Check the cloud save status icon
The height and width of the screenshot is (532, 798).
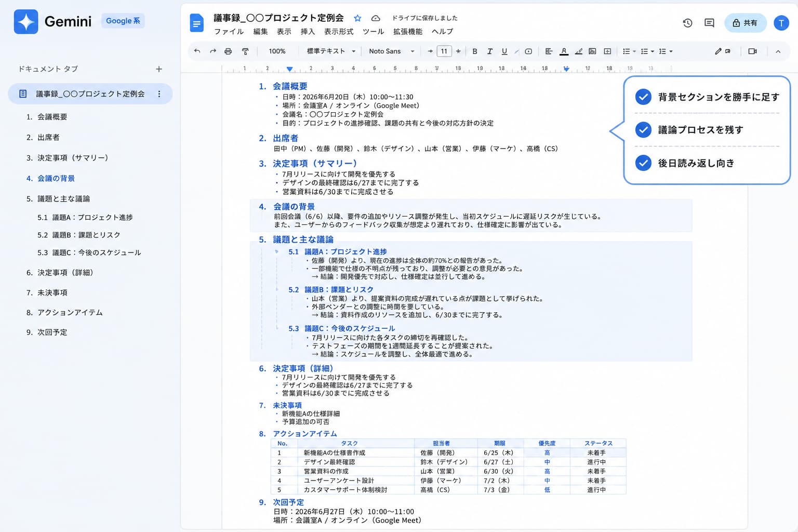click(376, 18)
